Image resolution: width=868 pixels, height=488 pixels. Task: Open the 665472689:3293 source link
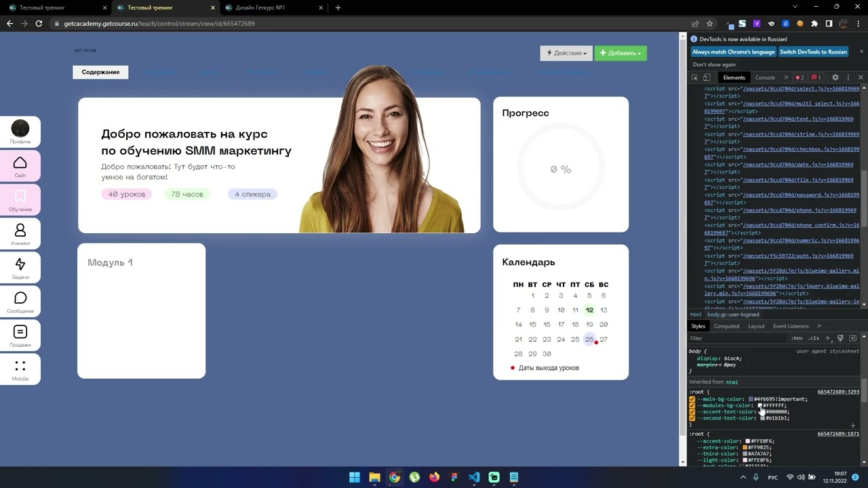(x=838, y=392)
